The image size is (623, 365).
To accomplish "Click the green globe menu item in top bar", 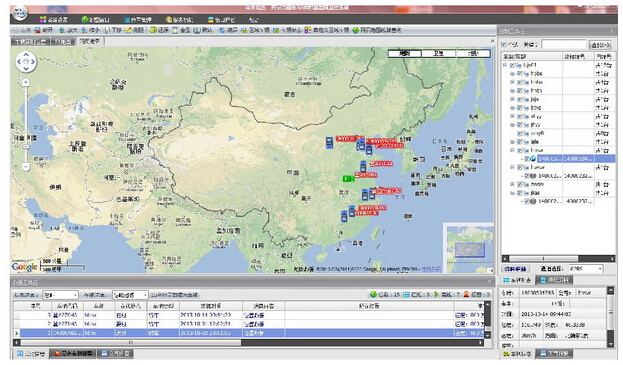I will tap(85, 19).
